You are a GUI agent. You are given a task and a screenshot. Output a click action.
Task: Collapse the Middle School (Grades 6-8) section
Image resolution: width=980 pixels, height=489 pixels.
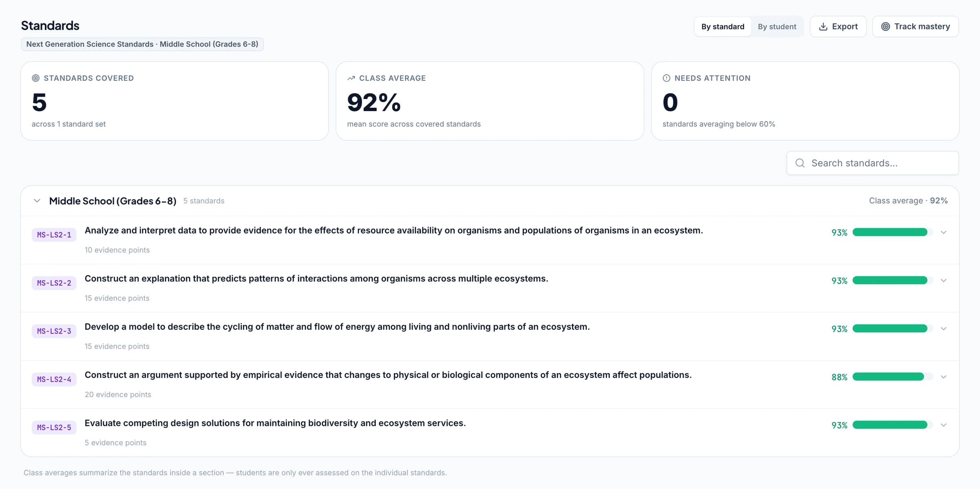37,201
